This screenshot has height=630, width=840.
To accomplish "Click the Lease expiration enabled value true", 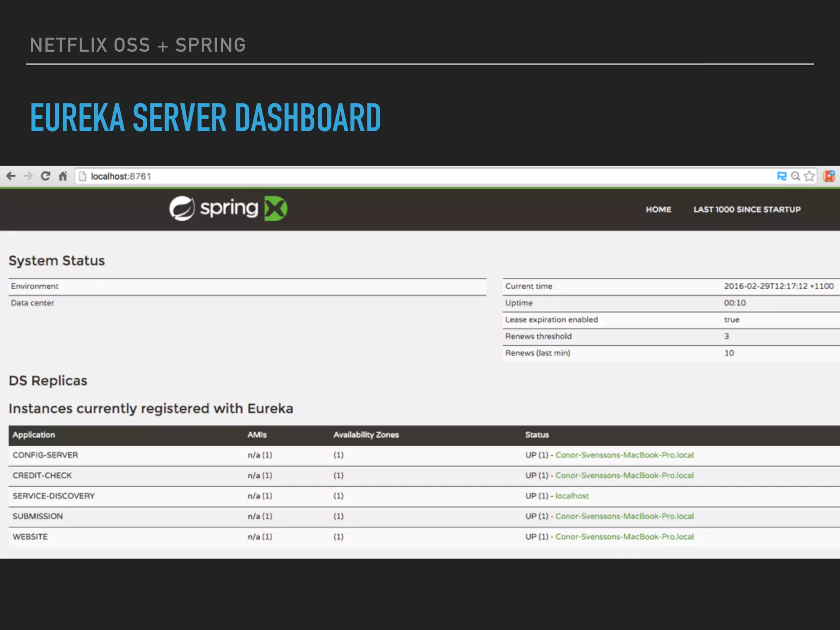I will coord(731,320).
